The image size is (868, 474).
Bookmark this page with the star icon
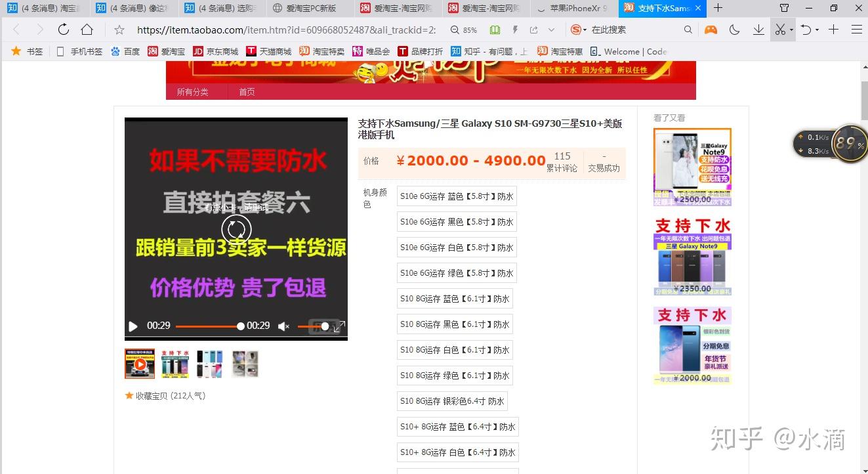(119, 30)
